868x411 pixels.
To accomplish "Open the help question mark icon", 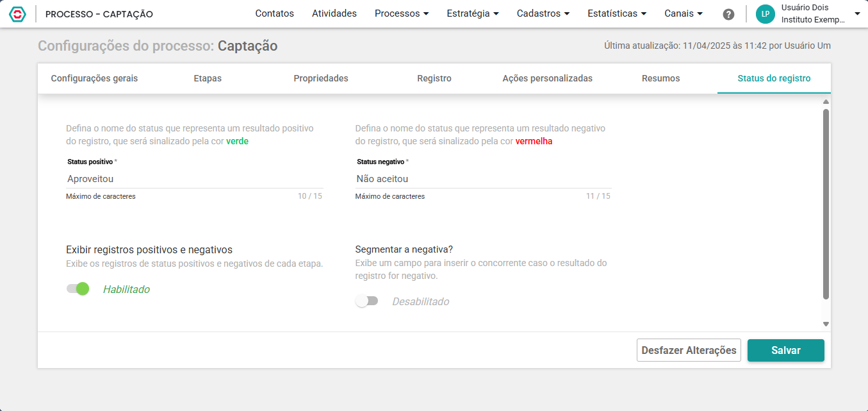I will 728,14.
